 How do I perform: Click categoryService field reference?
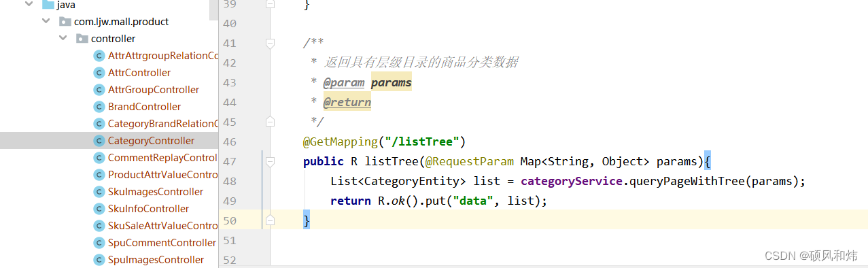coord(572,182)
